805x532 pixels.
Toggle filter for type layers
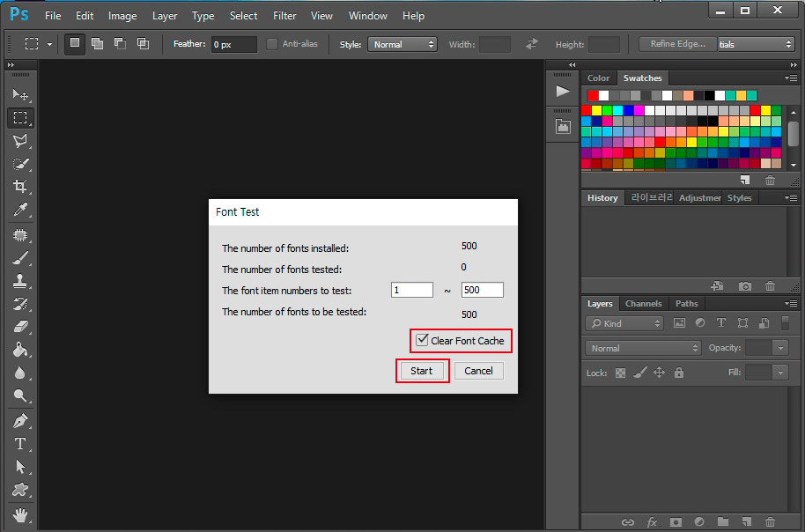(721, 322)
